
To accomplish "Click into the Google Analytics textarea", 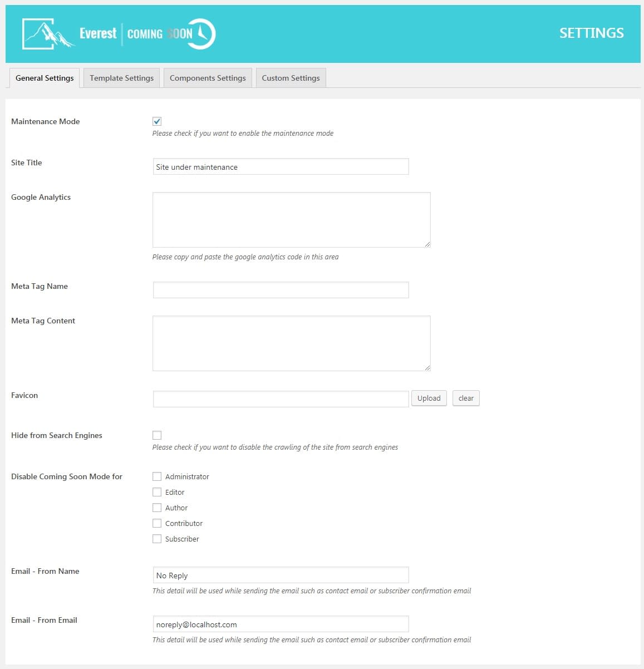I will coord(291,220).
